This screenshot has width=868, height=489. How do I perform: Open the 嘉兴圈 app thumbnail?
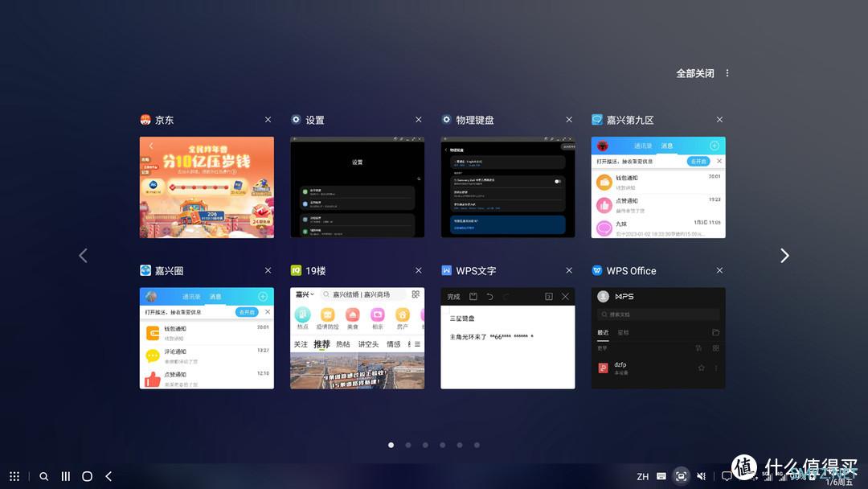pyautogui.click(x=207, y=338)
